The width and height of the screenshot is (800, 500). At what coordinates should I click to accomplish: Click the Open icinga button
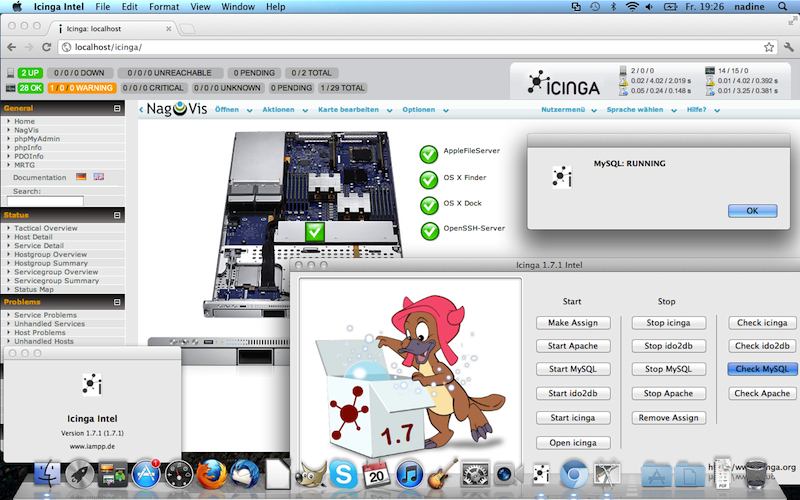click(x=572, y=443)
